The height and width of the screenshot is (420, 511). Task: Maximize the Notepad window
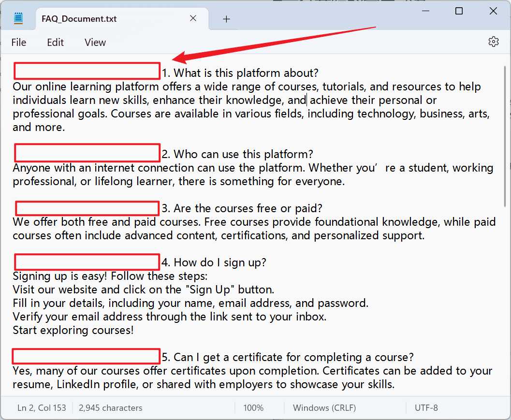pos(459,11)
